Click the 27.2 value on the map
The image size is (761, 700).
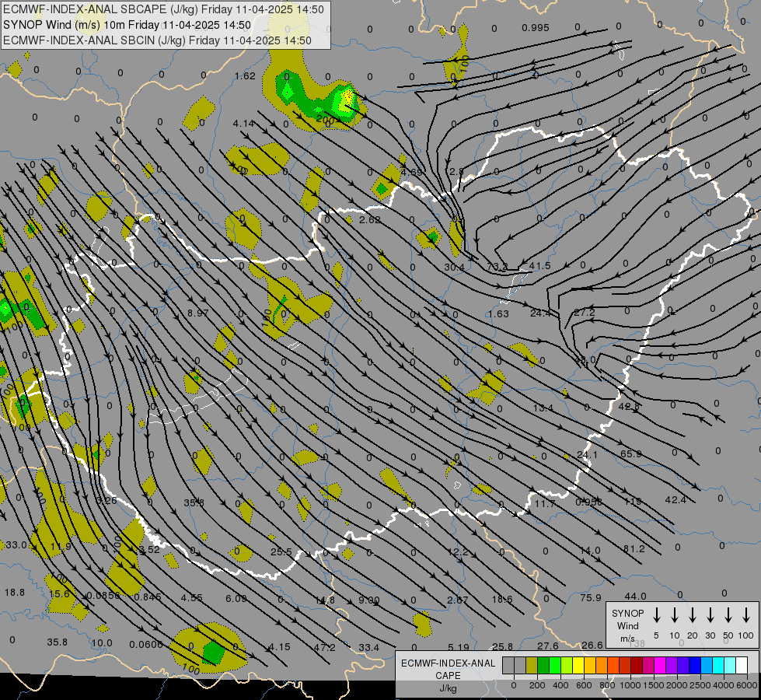coord(584,313)
